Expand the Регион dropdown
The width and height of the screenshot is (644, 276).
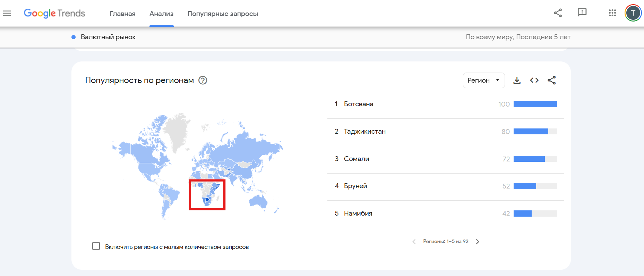(x=483, y=81)
